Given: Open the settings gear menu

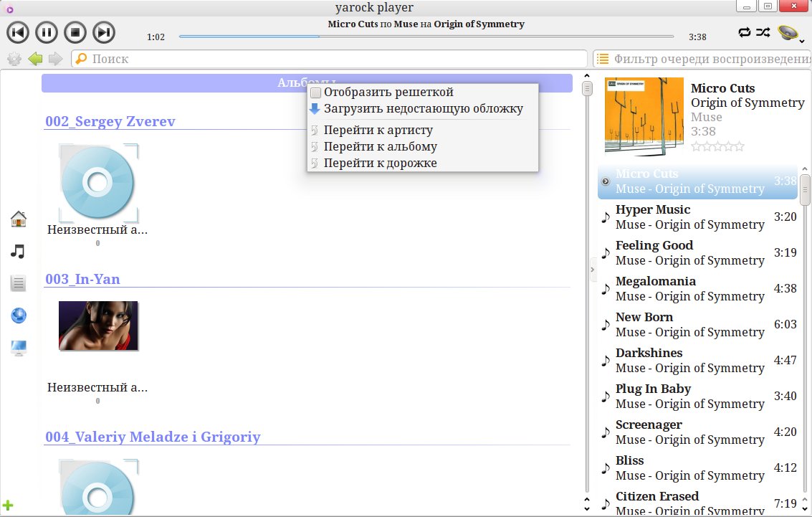Looking at the screenshot, I should tap(14, 59).
